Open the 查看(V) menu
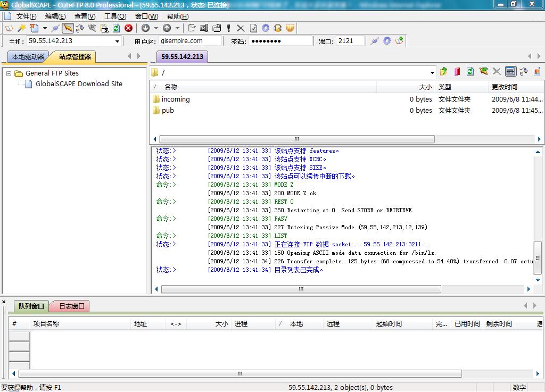Viewport: 545px width, 392px height. 85,16
